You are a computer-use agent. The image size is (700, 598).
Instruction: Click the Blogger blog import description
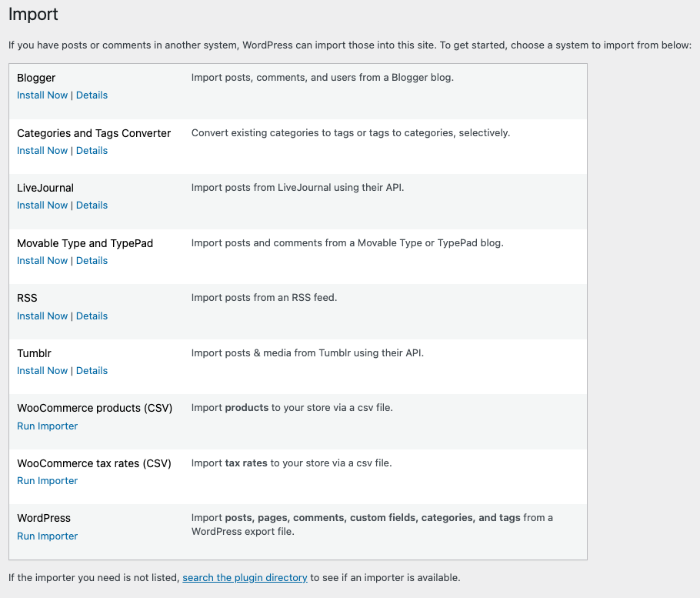[x=323, y=78]
